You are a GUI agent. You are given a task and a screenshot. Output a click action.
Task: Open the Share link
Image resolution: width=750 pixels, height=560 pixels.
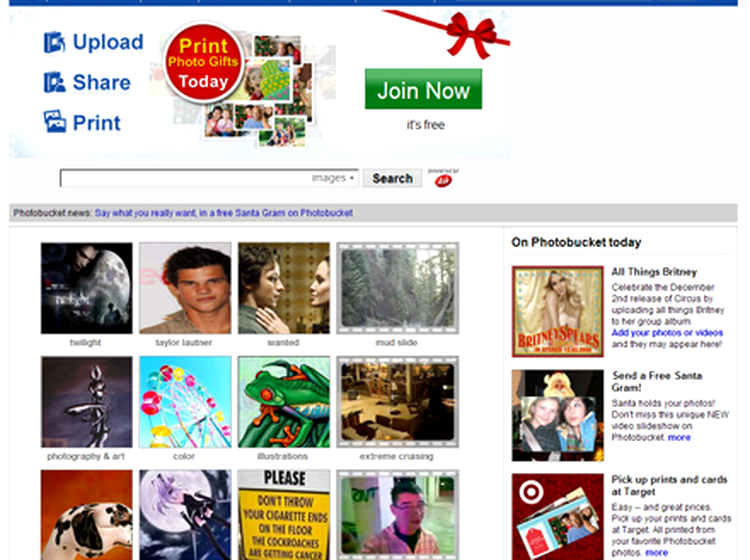tap(101, 82)
